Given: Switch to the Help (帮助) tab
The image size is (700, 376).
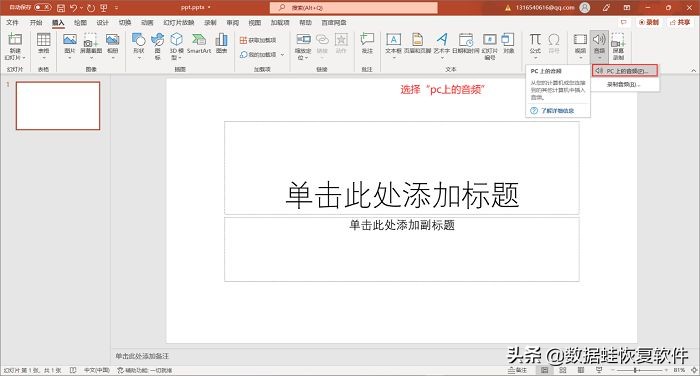Looking at the screenshot, I should 305,22.
